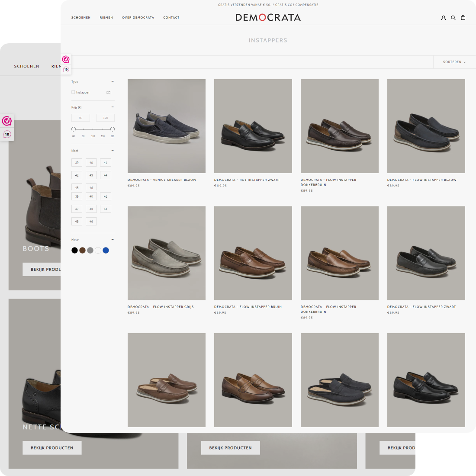This screenshot has width=476, height=476.
Task: Open the Schoenen menu in the Instappers window
Action: pyautogui.click(x=81, y=18)
